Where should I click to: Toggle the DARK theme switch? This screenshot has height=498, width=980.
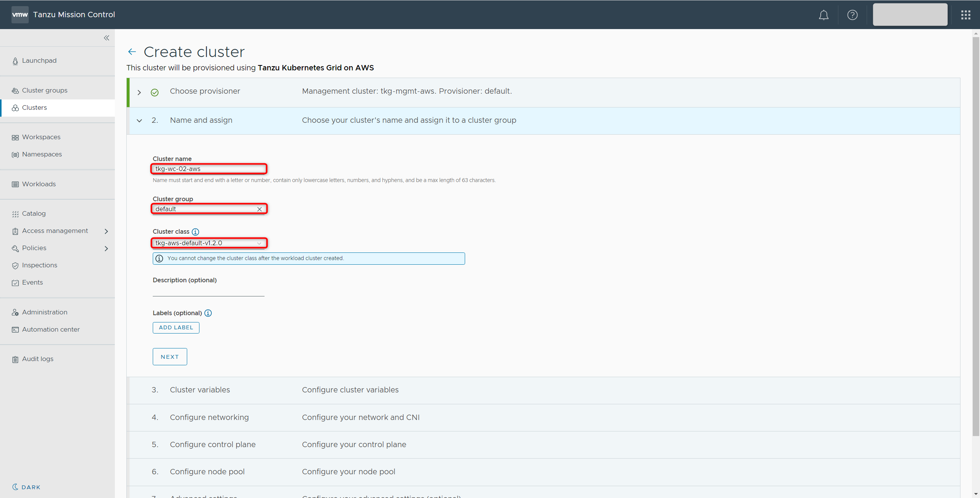pyautogui.click(x=26, y=487)
